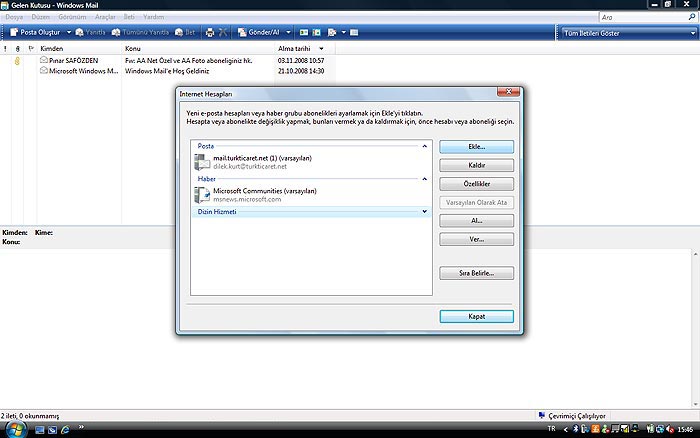Sort by the flag column header
The image size is (700, 438).
tap(31, 48)
